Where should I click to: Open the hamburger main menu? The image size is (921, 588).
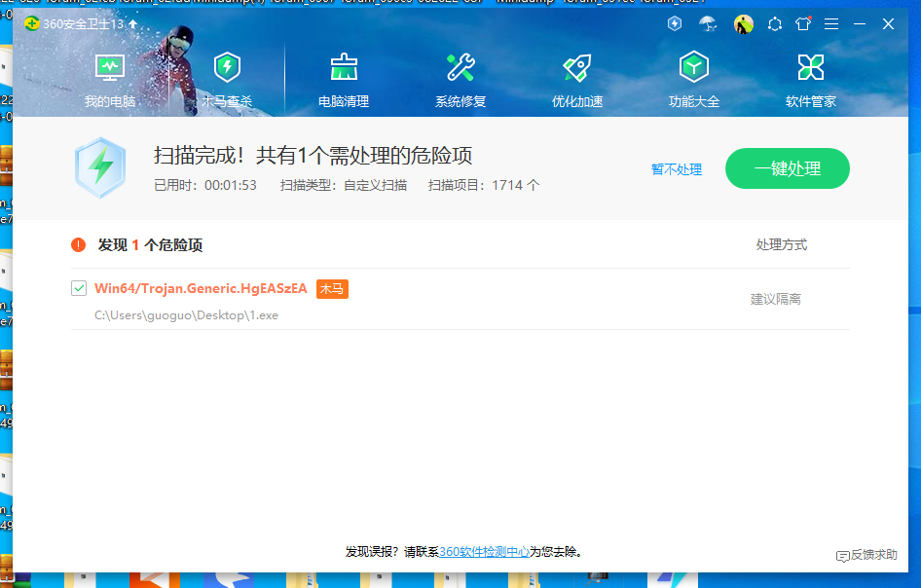coord(831,24)
